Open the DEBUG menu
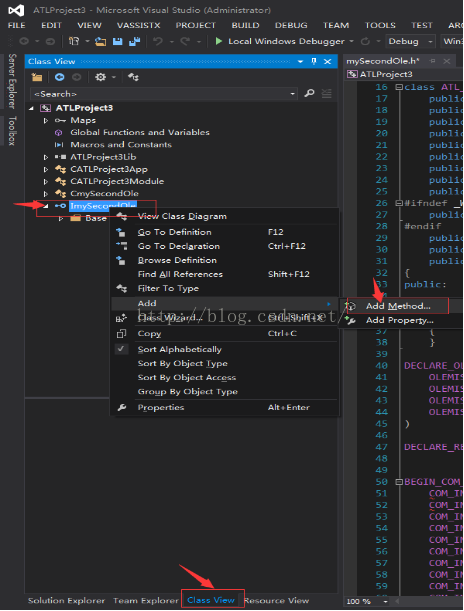The image size is (464, 611). click(291, 25)
